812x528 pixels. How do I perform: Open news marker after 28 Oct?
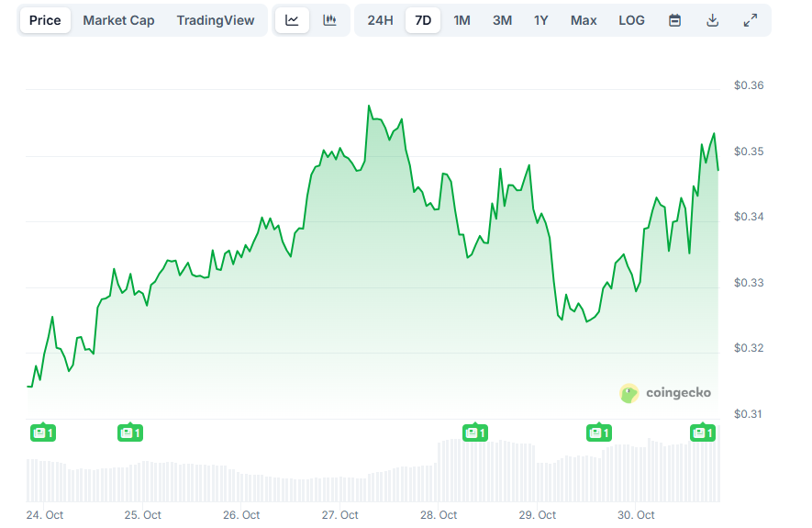[x=474, y=432]
